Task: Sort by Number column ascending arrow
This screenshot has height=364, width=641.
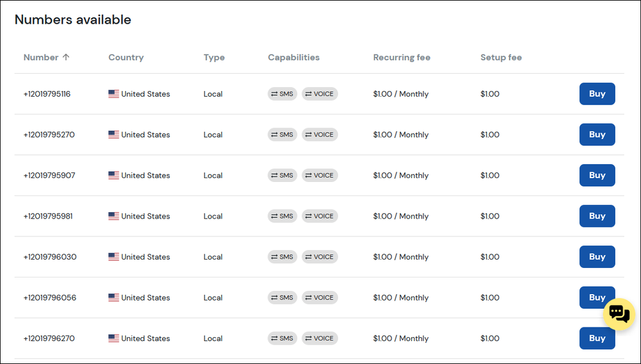Action: [66, 57]
